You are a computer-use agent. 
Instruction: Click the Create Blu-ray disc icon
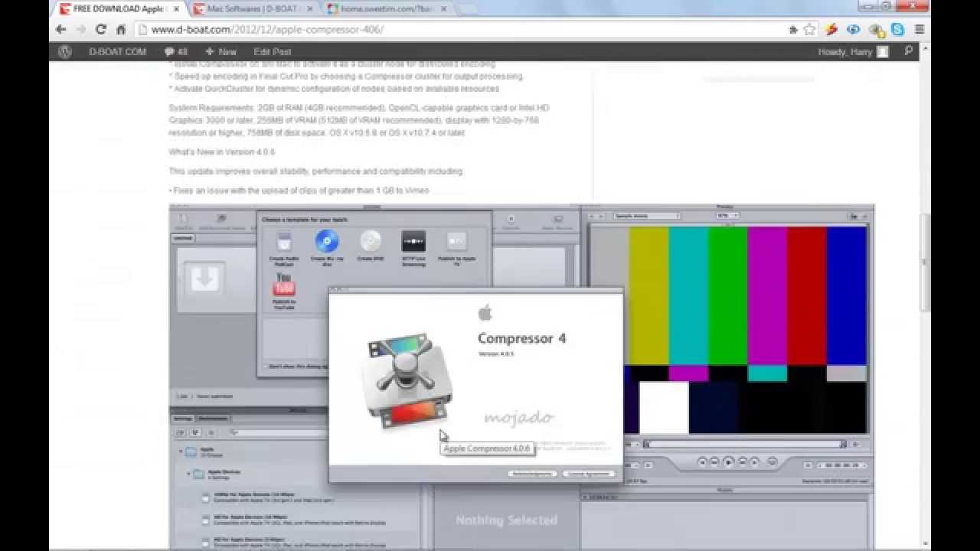click(x=327, y=242)
